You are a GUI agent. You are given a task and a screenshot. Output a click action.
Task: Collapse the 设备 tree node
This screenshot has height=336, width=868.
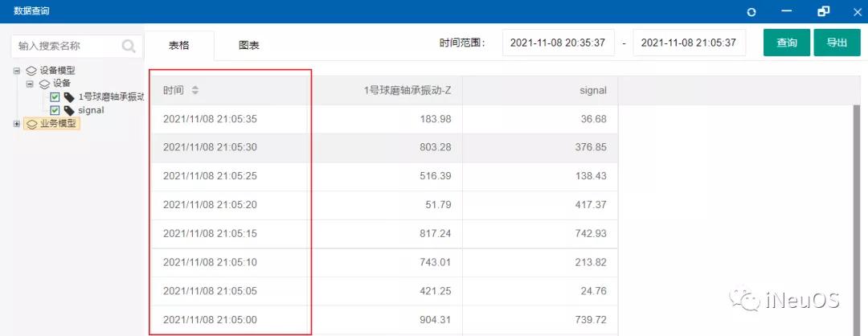[x=30, y=84]
